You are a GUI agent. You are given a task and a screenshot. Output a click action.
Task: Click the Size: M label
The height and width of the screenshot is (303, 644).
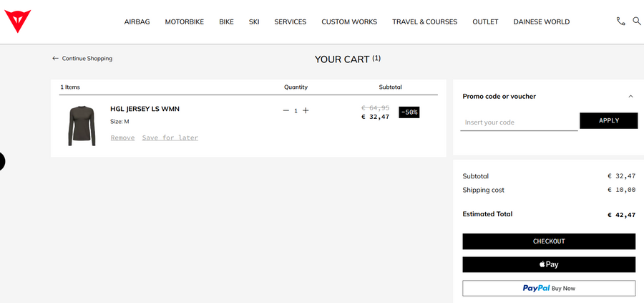coord(119,122)
